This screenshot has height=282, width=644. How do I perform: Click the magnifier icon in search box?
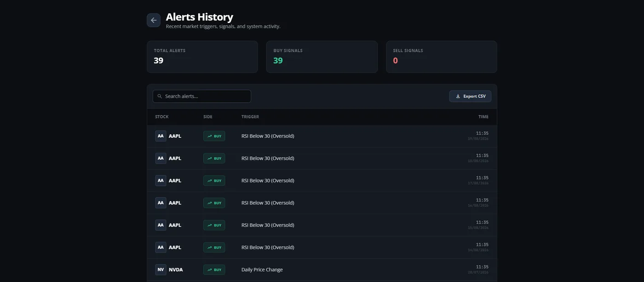click(160, 96)
